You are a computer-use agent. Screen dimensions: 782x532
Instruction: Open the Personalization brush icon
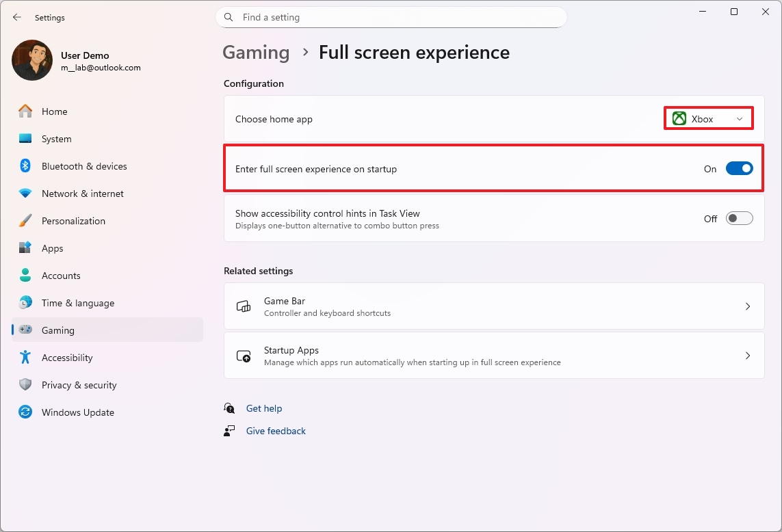click(25, 221)
